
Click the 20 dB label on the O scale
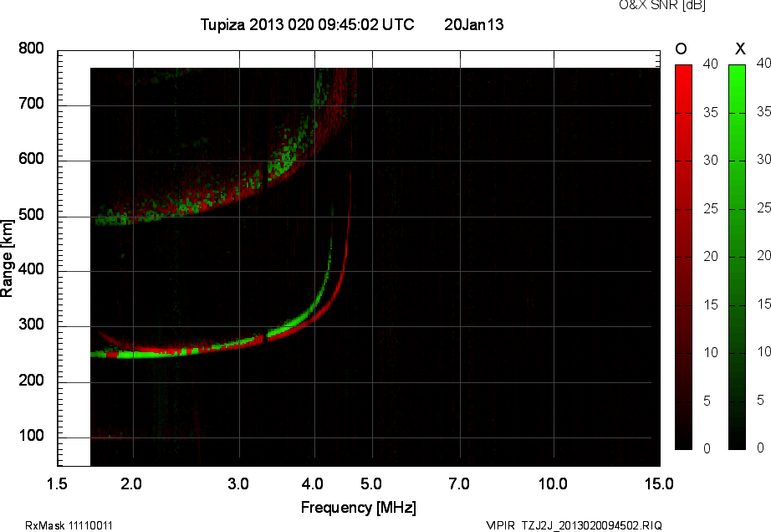tap(711, 256)
